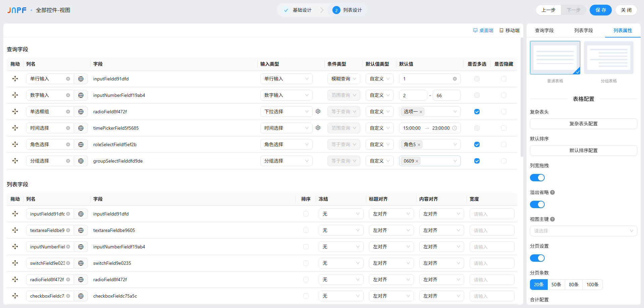This screenshot has width=644, height=308.
Task: Switch to the 列表字段 tab
Action: [x=583, y=30]
